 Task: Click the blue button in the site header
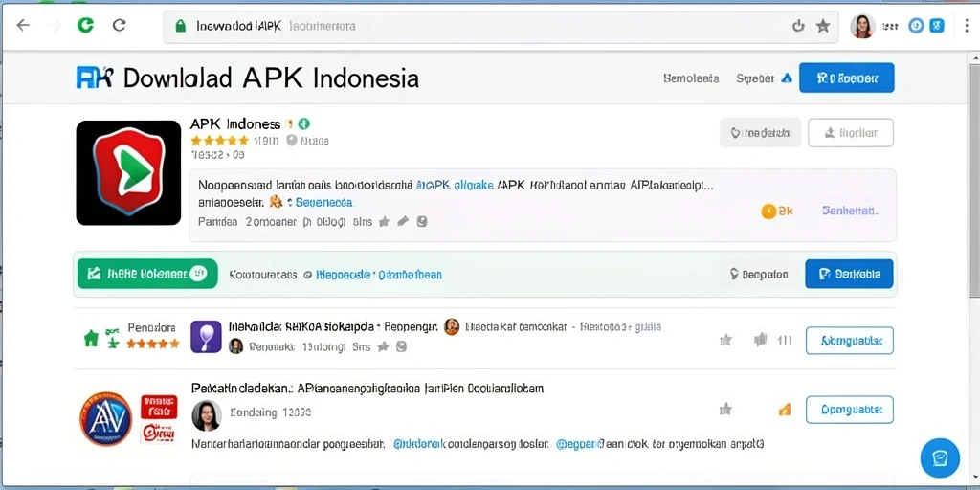(x=846, y=78)
